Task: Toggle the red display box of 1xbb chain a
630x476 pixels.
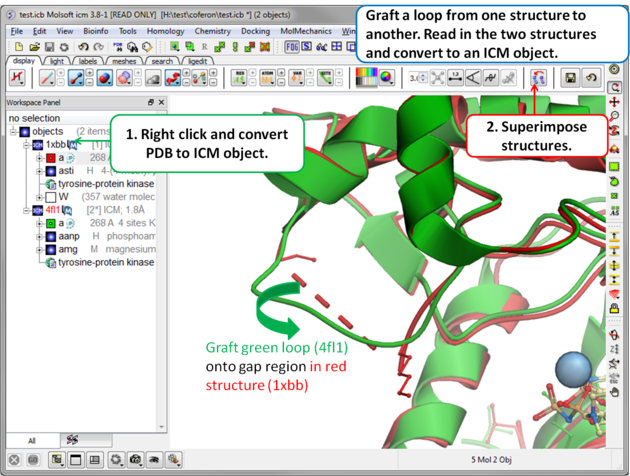Action: pyautogui.click(x=51, y=158)
